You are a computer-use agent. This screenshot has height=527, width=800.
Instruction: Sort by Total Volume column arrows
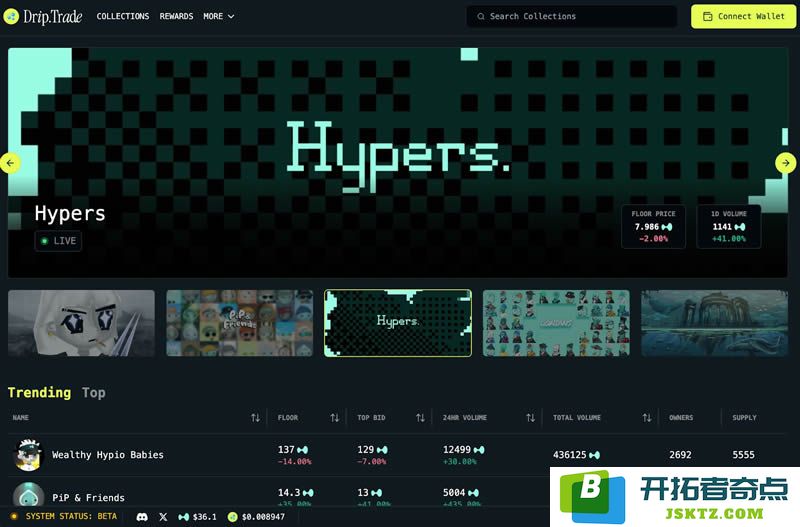click(x=647, y=418)
